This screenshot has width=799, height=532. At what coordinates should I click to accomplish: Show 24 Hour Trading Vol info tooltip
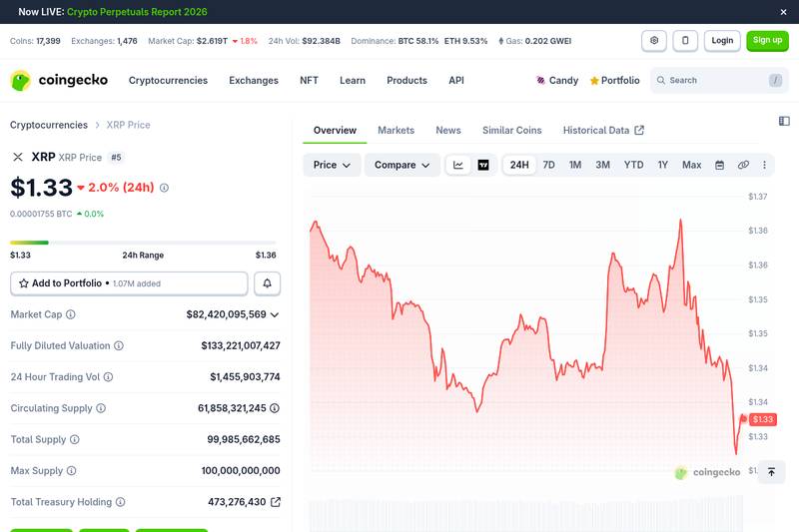tap(108, 377)
